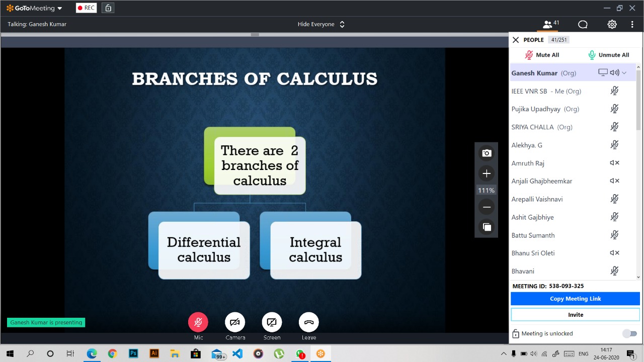
Task: Open the chat bubble icon
Action: [583, 24]
